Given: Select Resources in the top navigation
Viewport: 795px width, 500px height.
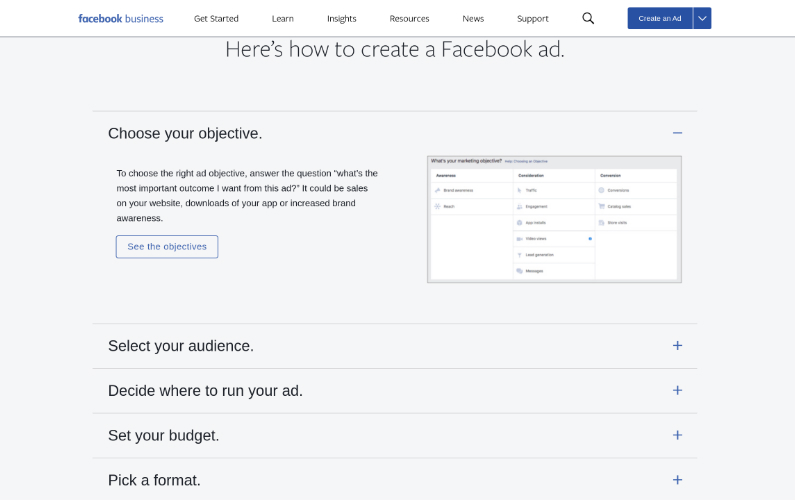Looking at the screenshot, I should click(409, 18).
